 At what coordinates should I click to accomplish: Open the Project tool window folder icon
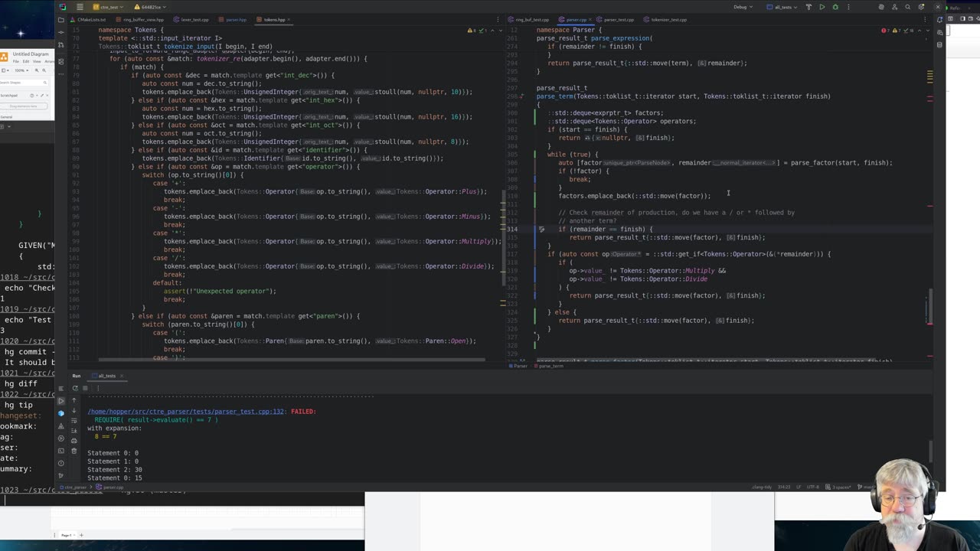click(x=61, y=19)
